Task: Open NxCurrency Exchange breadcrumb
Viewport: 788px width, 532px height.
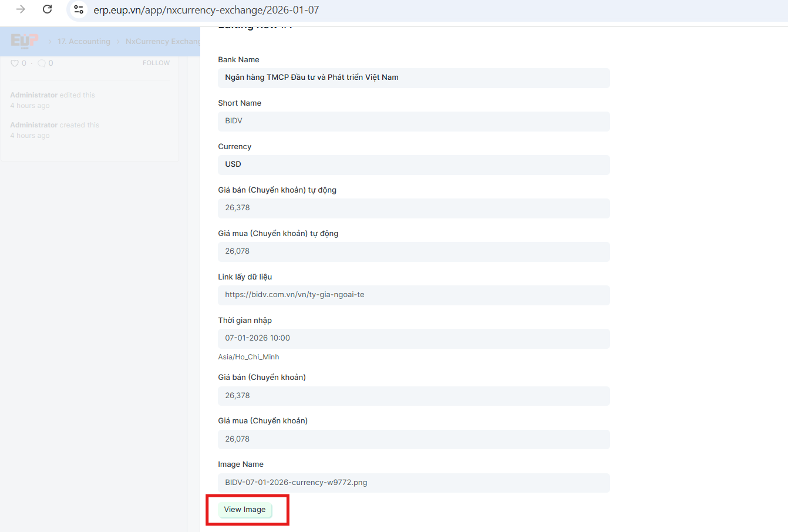Action: point(163,42)
